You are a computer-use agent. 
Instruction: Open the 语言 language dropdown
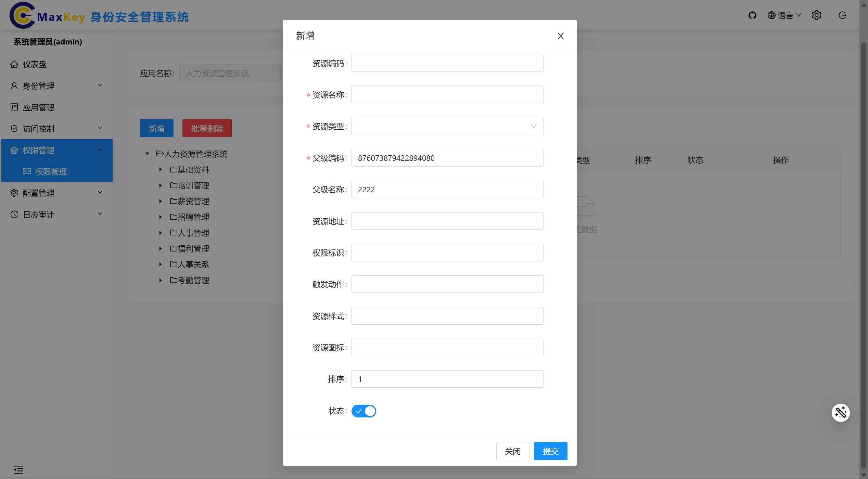click(x=784, y=15)
